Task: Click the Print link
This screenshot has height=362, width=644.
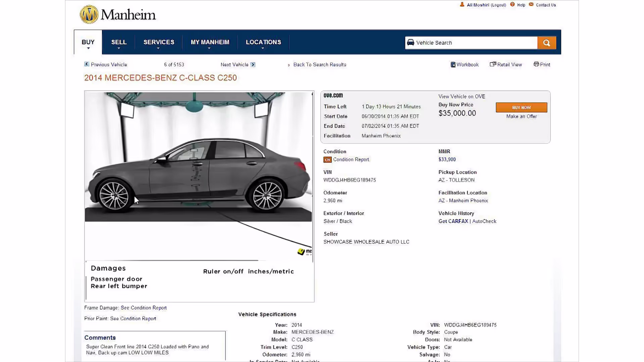Action: pyautogui.click(x=545, y=65)
